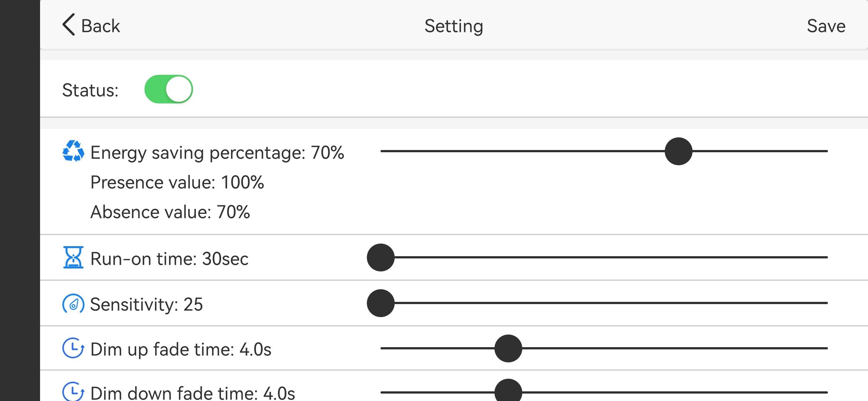
Task: Click the Sensitivity: 25 label
Action: [x=147, y=304]
